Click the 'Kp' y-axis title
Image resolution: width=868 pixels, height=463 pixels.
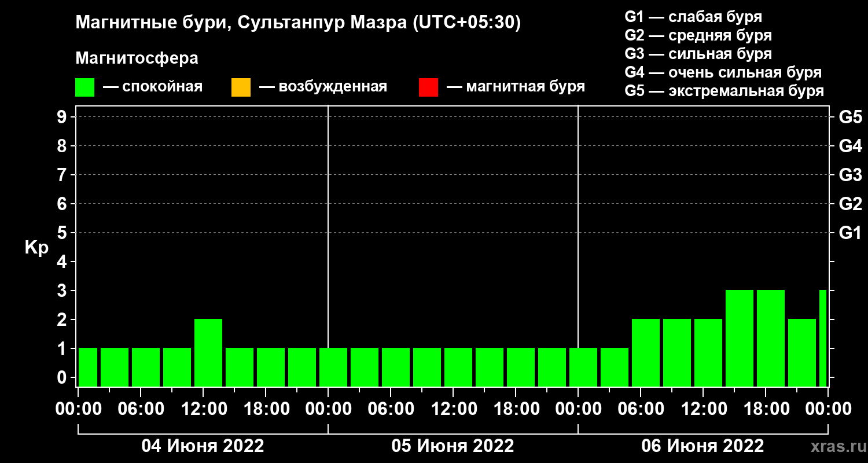click(36, 247)
